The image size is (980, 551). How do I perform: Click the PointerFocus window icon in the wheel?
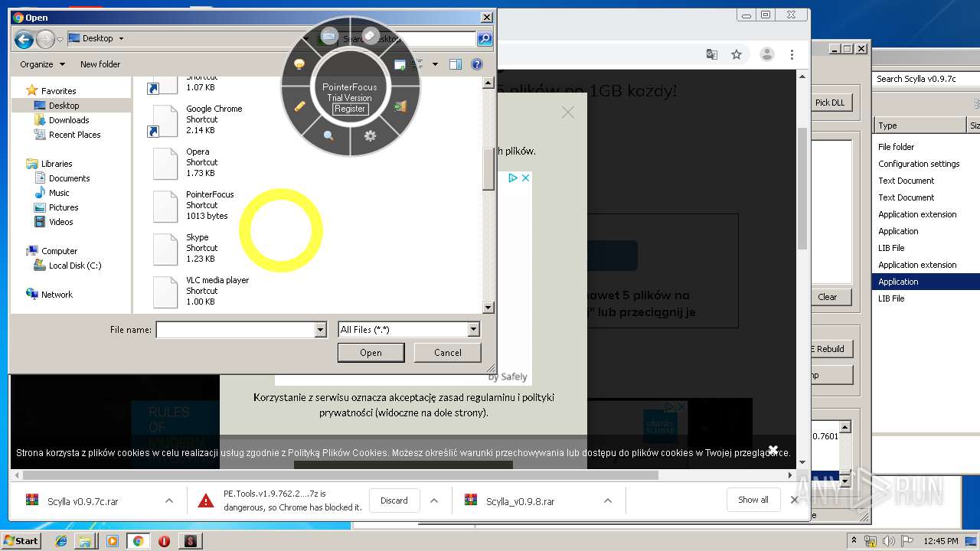coord(400,65)
